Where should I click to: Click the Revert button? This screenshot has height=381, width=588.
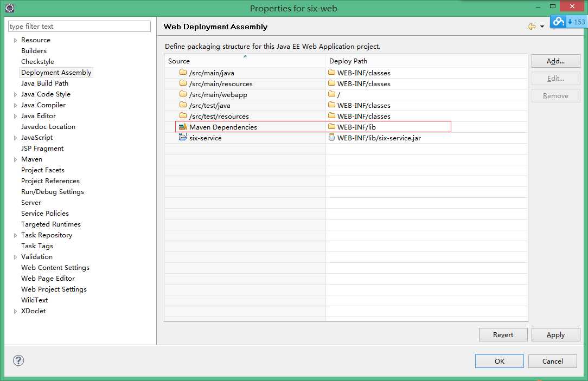click(503, 335)
